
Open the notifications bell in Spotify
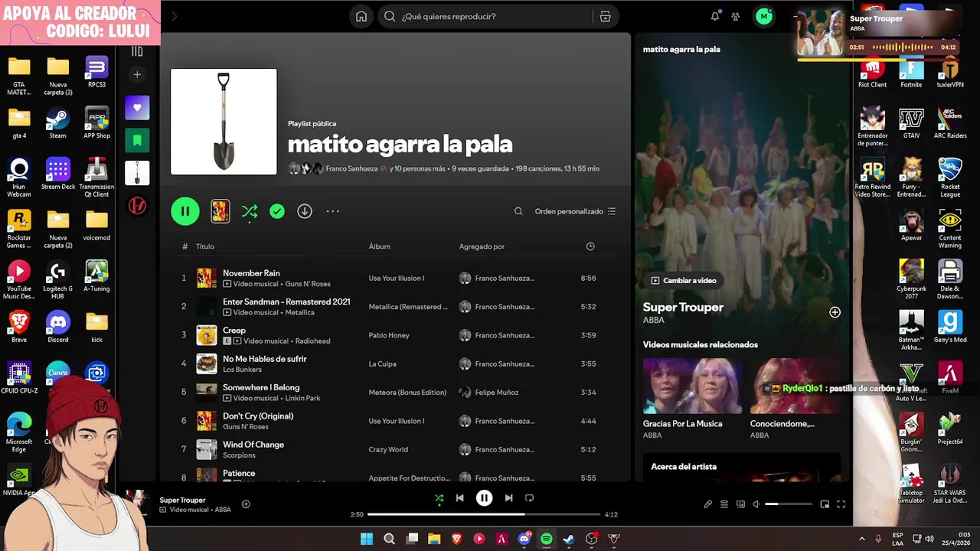(715, 16)
